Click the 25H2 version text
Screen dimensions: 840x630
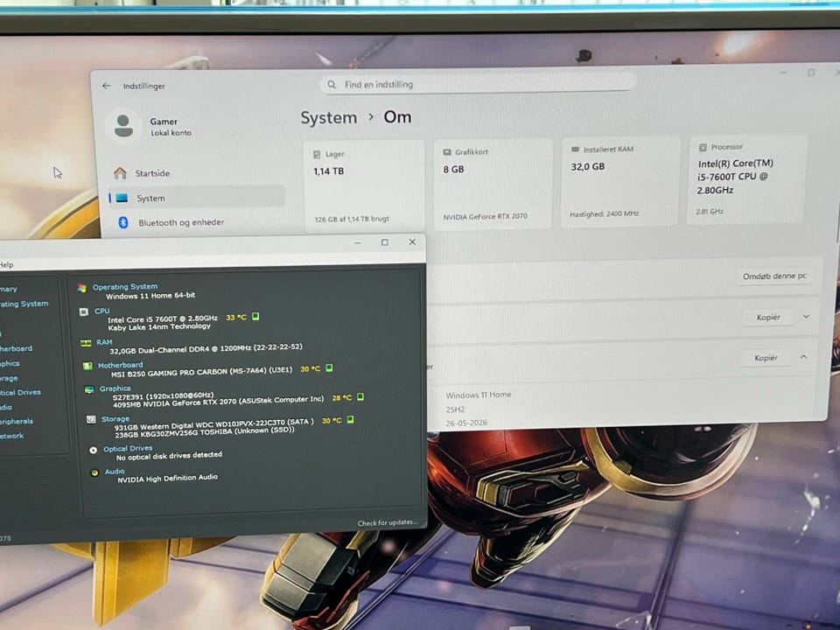[455, 409]
